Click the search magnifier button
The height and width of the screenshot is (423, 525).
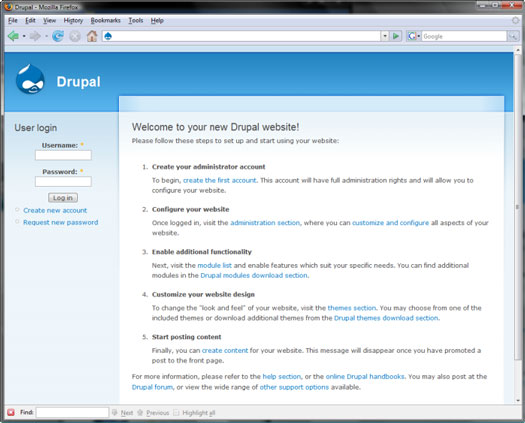(513, 36)
